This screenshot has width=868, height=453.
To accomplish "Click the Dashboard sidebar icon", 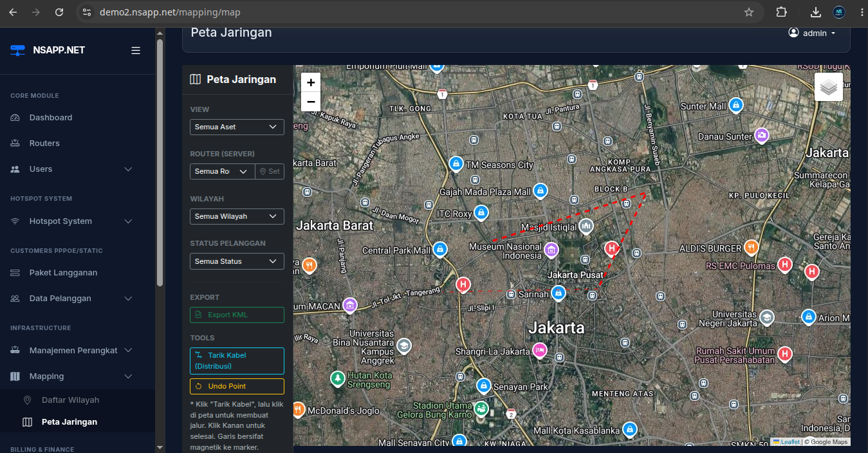I will pos(15,118).
